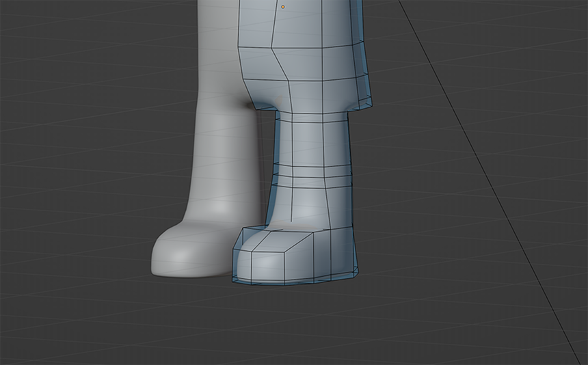Click the front face of the wireframe shoe toe
The height and width of the screenshot is (365, 588).
282,268
